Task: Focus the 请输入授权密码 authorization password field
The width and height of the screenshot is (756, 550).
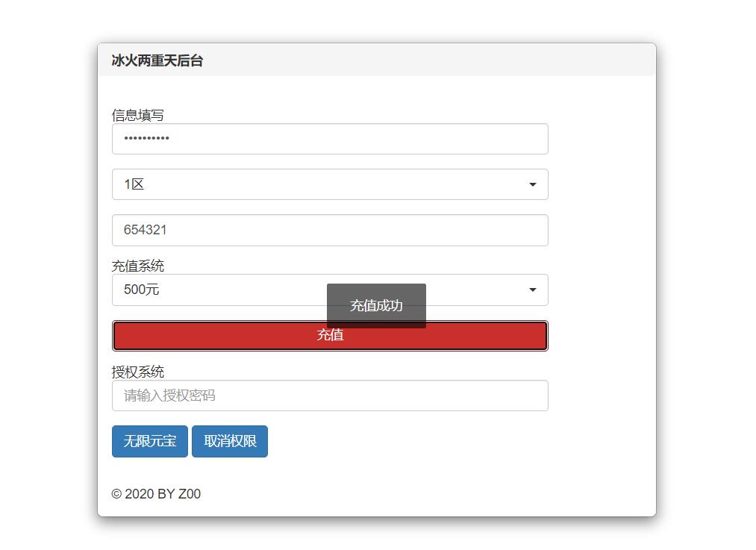Action: [330, 396]
